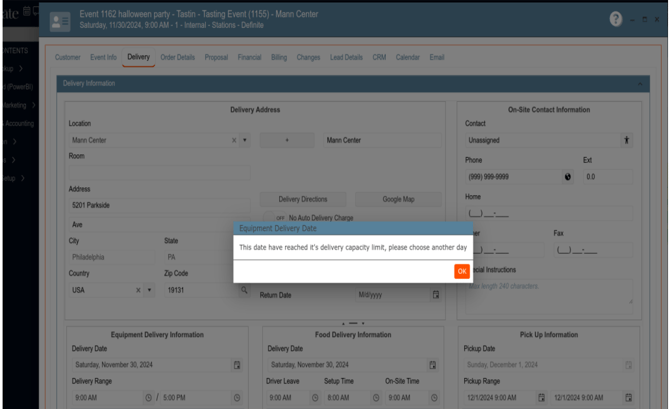
Task: Click the Delivery Directions button
Action: [x=302, y=199]
